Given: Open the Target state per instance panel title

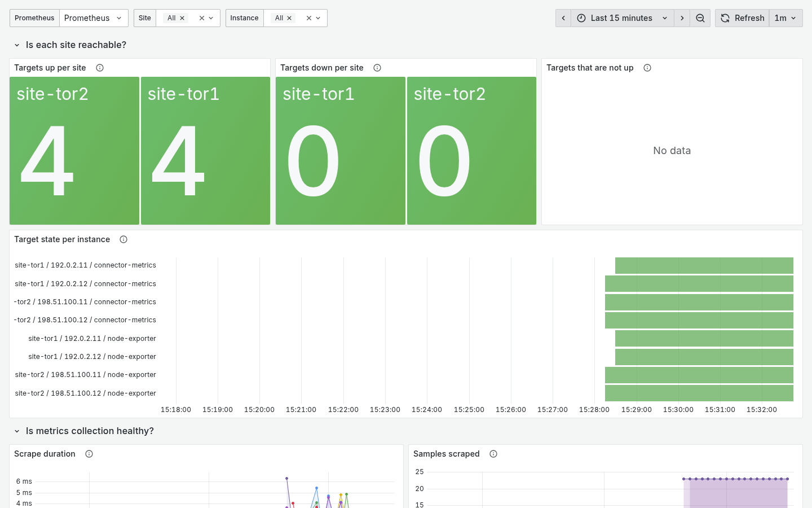Looking at the screenshot, I should tap(62, 239).
